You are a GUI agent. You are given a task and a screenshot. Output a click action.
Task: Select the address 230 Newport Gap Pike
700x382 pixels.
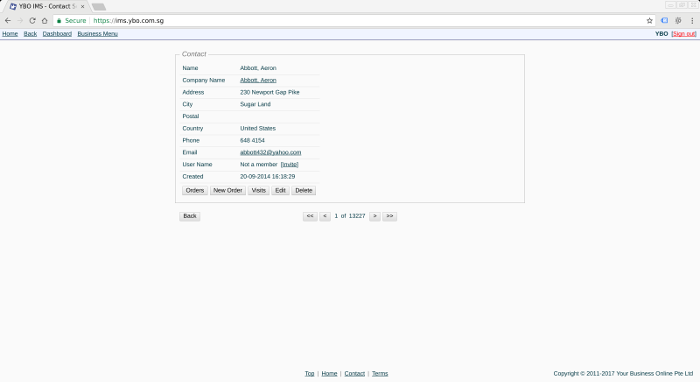[270, 92]
